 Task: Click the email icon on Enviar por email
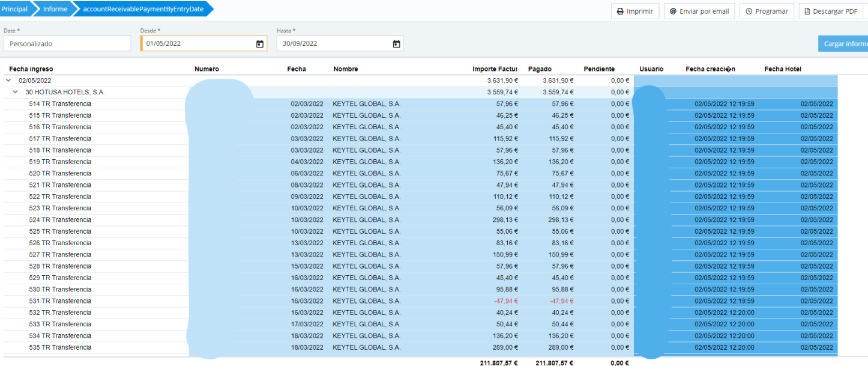coord(673,11)
